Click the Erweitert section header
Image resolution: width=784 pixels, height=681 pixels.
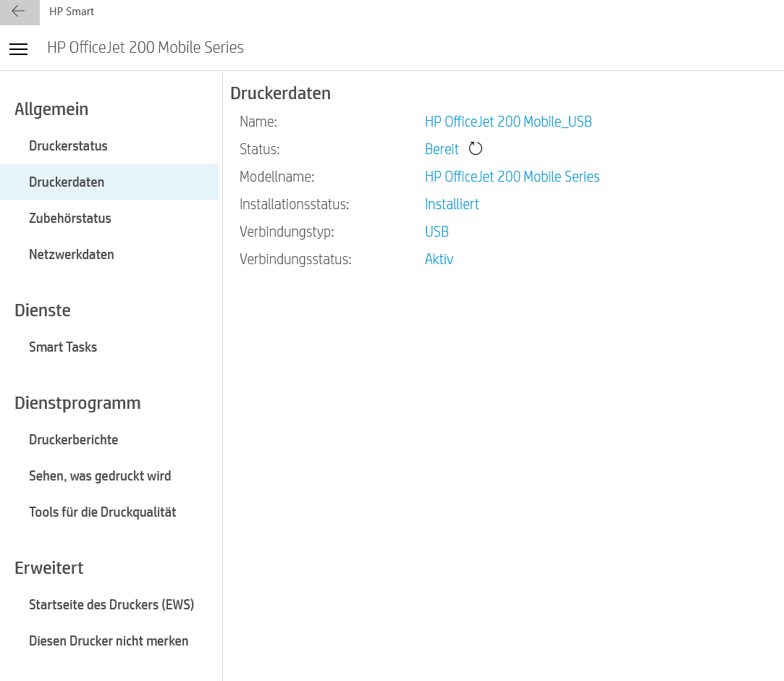click(x=49, y=568)
